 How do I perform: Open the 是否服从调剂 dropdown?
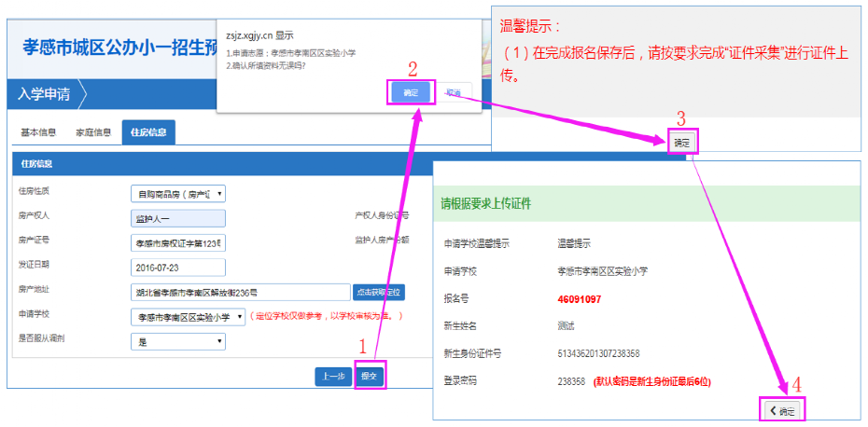[178, 341]
